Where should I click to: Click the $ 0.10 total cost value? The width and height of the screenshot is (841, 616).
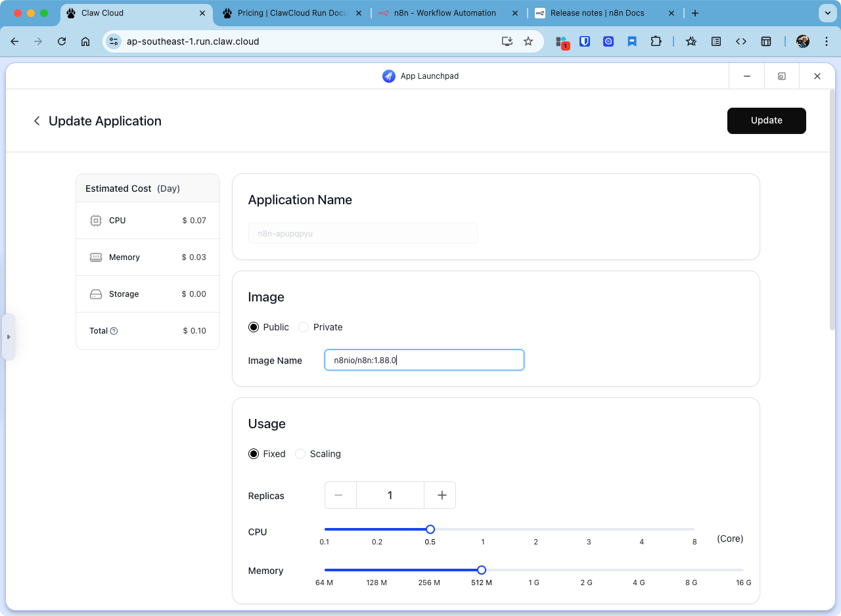194,331
